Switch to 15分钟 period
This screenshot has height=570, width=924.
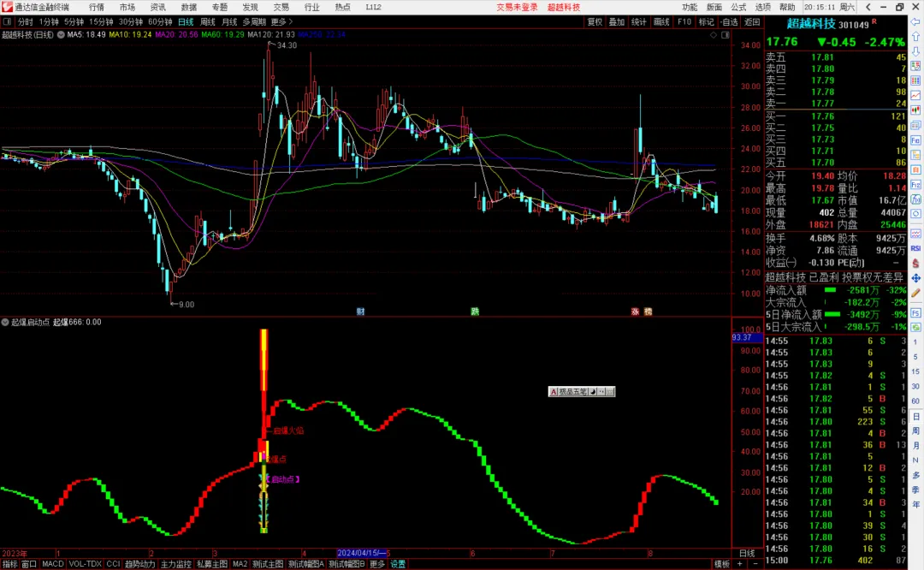(101, 21)
